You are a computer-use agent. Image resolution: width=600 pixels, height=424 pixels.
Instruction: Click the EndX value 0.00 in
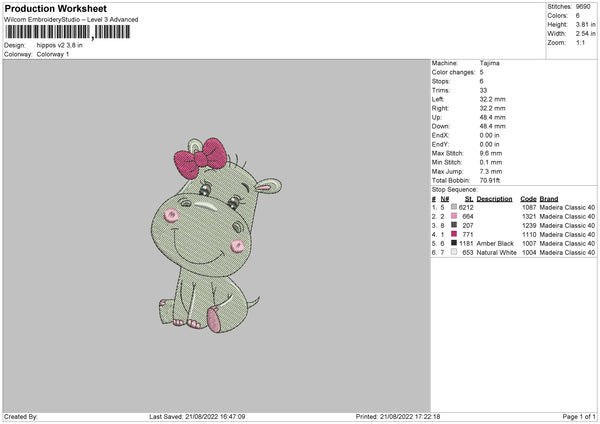click(x=489, y=135)
